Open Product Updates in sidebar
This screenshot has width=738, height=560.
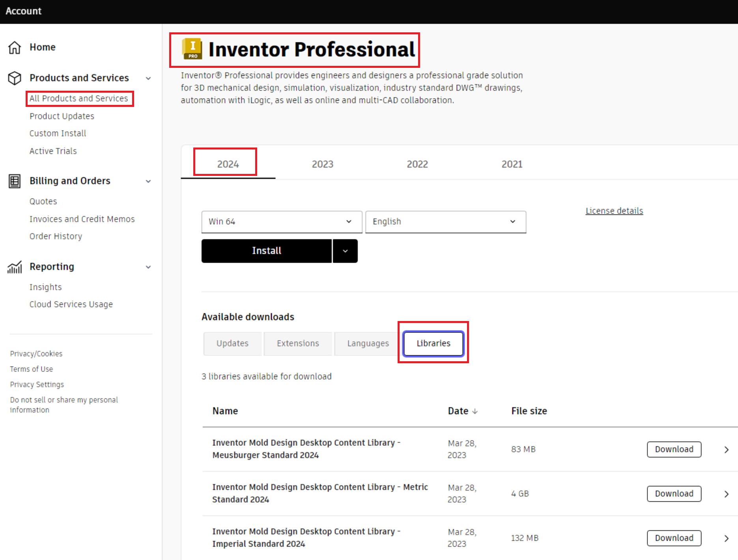(x=62, y=116)
